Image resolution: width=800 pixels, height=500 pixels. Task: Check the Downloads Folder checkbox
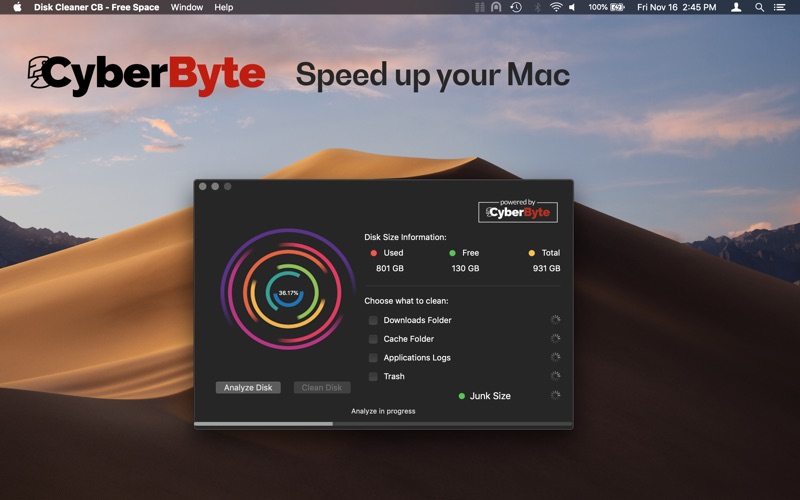373,320
